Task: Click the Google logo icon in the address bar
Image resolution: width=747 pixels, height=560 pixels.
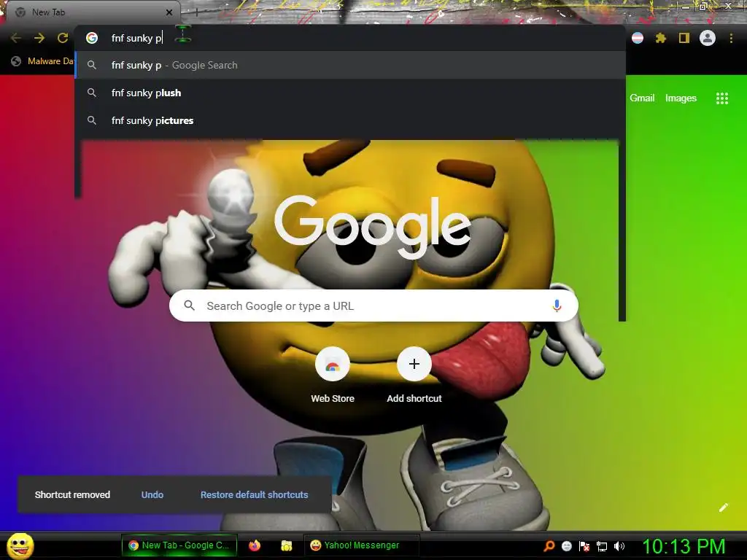Action: [x=92, y=38]
